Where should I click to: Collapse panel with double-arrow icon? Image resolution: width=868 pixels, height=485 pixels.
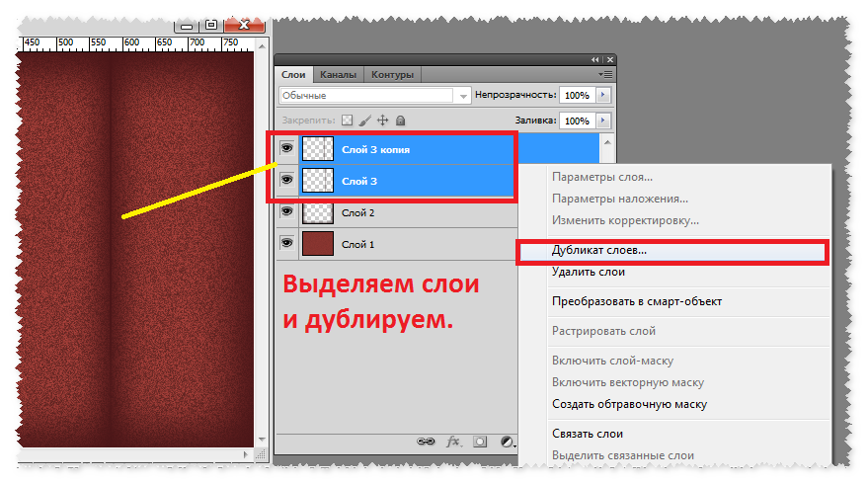(594, 59)
